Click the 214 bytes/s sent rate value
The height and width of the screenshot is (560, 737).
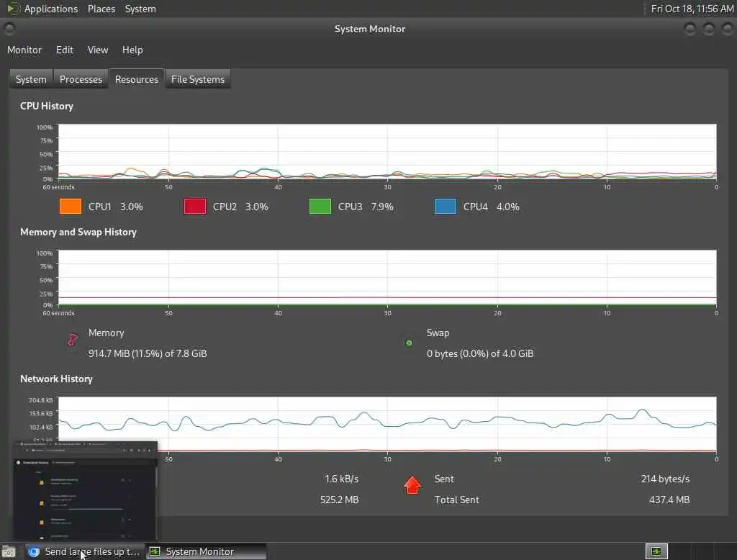(x=665, y=479)
